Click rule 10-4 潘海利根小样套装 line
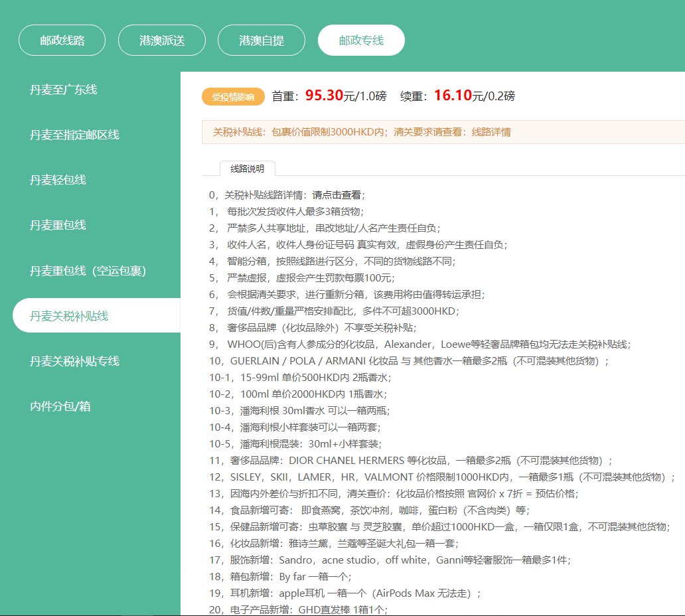685x616 pixels. [x=295, y=427]
